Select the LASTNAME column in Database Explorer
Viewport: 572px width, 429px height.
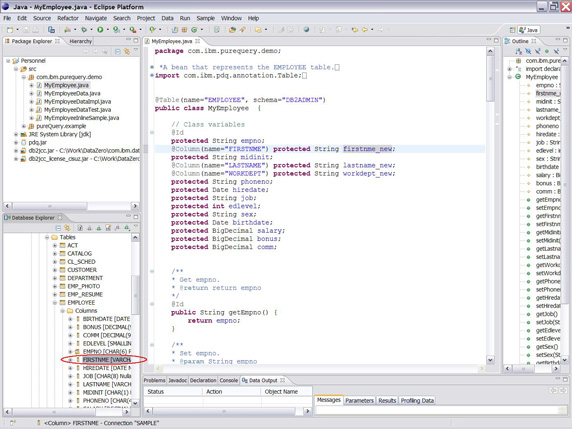(x=107, y=384)
